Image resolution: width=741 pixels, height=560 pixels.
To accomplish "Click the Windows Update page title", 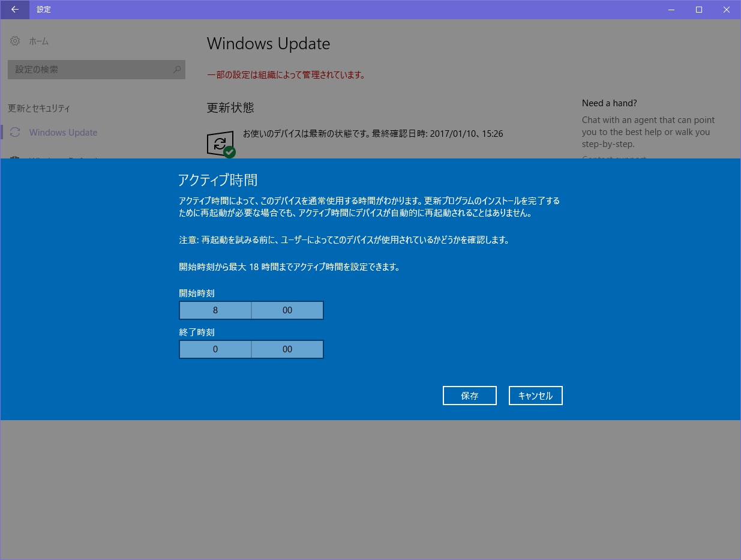I will pos(268,44).
